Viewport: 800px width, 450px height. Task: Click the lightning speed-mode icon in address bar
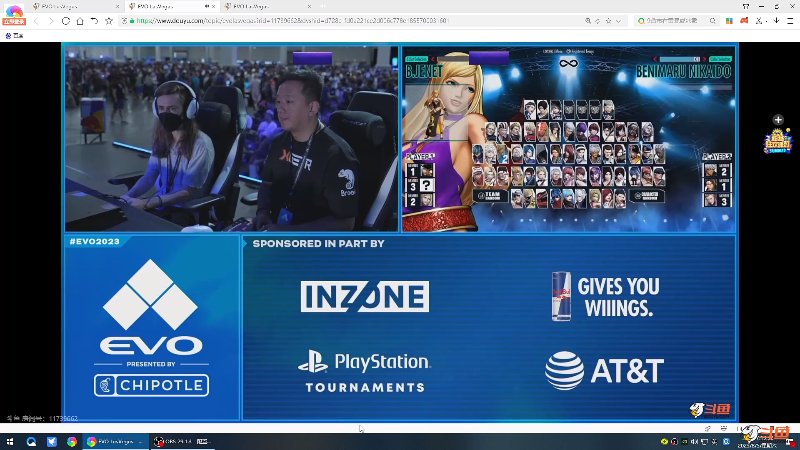click(597, 21)
